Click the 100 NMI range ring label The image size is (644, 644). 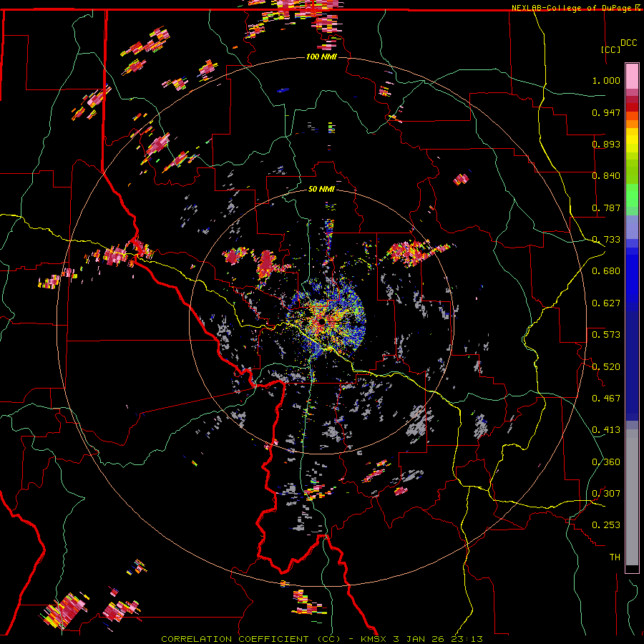tap(321, 57)
